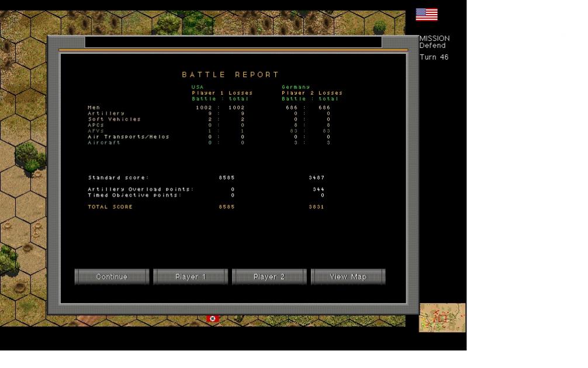Viewport: 588px width, 368px height.
Task: Click the German flag marker on the map
Action: (213, 319)
